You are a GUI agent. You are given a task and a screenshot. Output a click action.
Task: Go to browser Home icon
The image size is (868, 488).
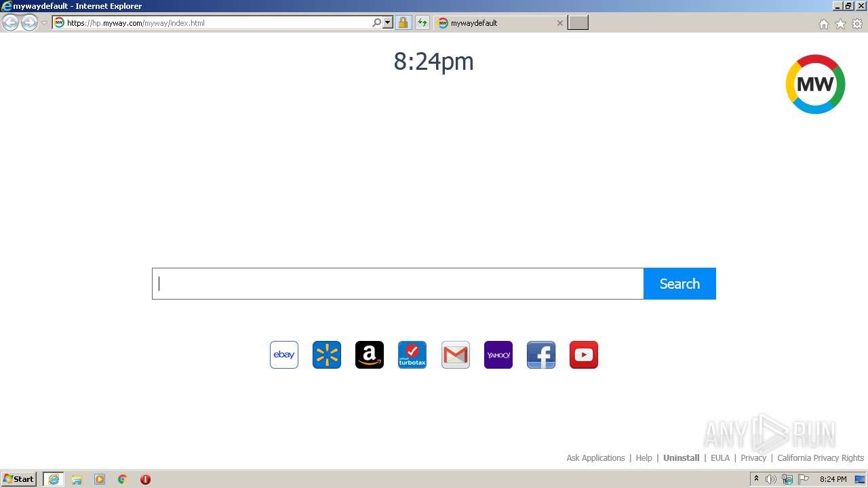(x=823, y=24)
